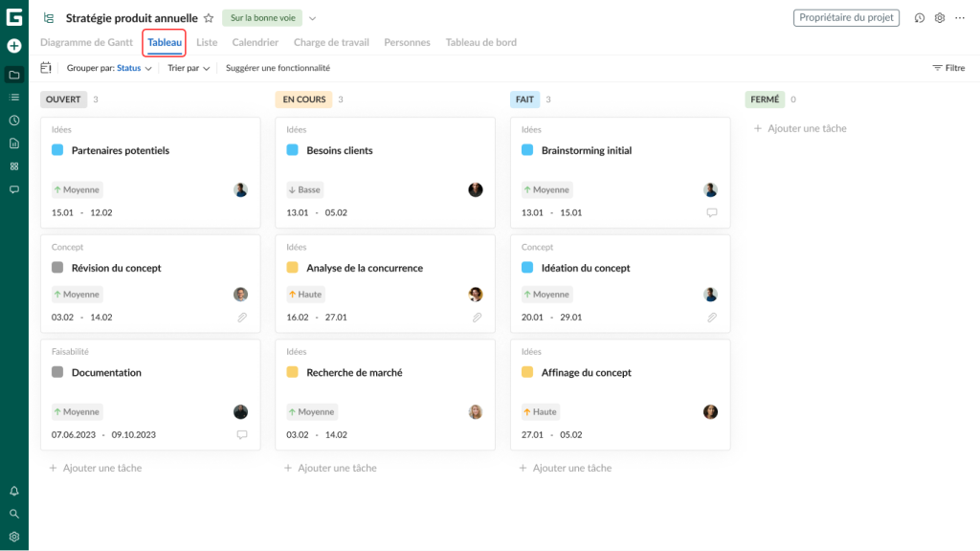Image resolution: width=980 pixels, height=551 pixels.
Task: Click the plus create icon in the sidebar
Action: tap(13, 46)
